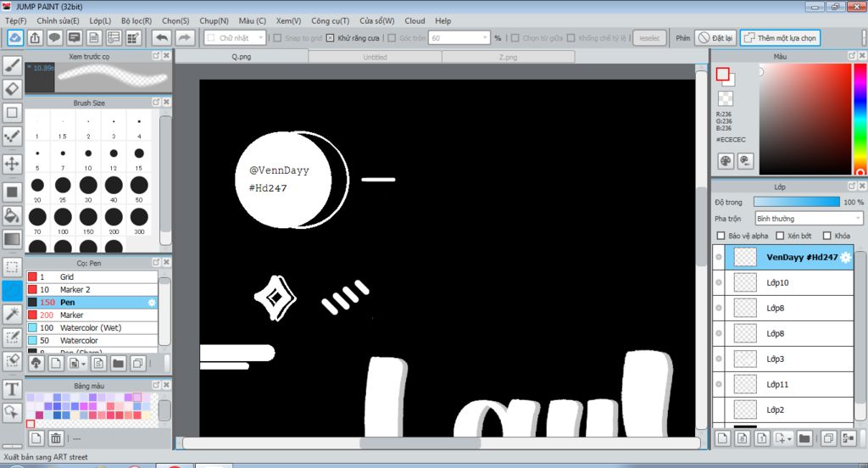Select the Marker 2 brush
Viewport: 868px width, 468px height.
click(x=92, y=290)
